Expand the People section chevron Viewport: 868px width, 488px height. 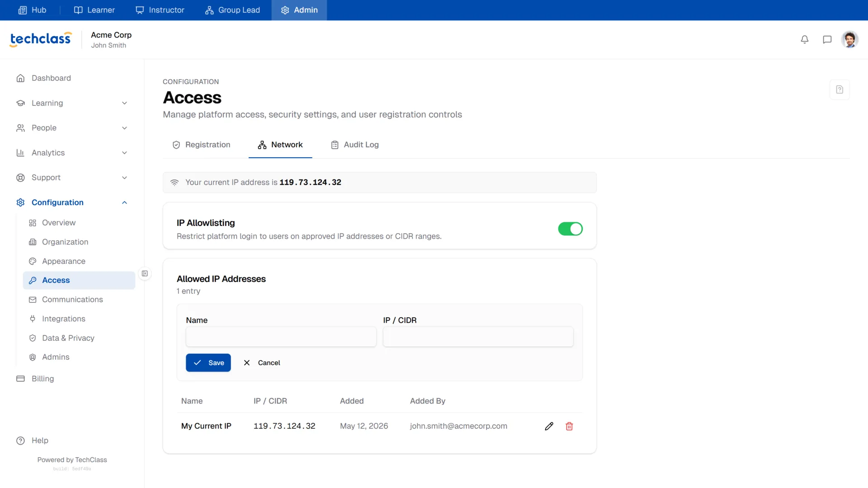pyautogui.click(x=124, y=128)
